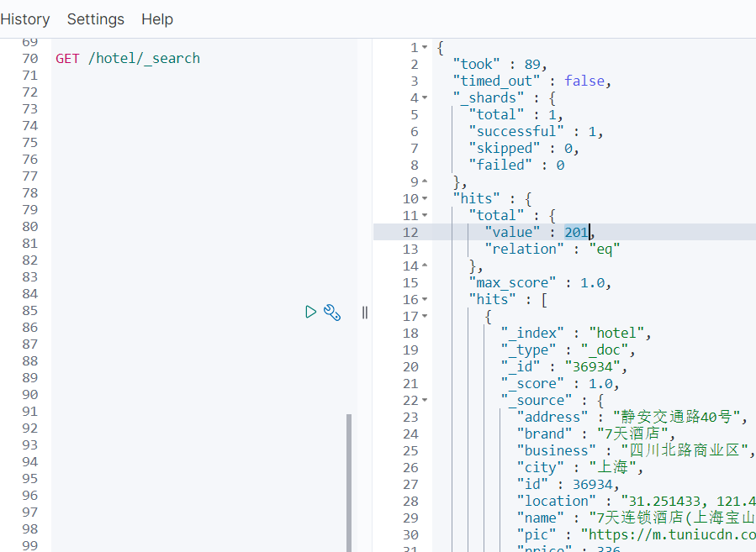Run the request with the play icon
The image size is (756, 552).
tap(310, 312)
